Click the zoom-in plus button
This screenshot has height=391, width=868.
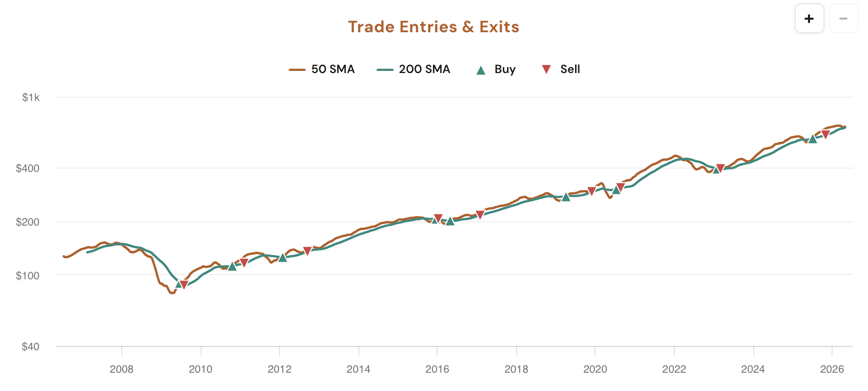809,18
